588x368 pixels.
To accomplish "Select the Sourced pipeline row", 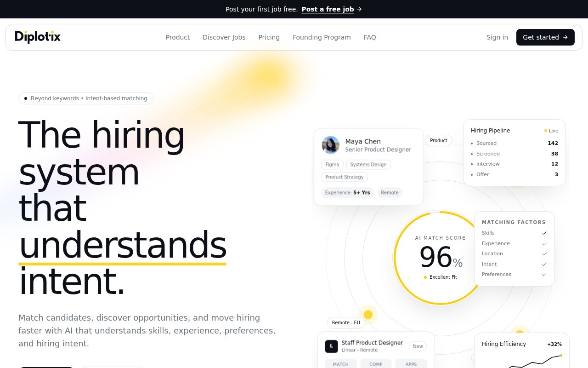I will (x=514, y=143).
